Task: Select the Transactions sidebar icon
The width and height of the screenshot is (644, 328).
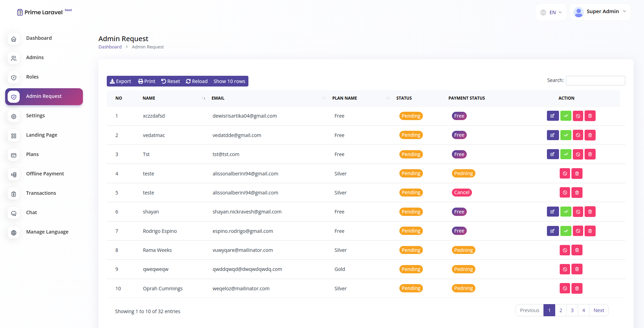Action: 13,194
